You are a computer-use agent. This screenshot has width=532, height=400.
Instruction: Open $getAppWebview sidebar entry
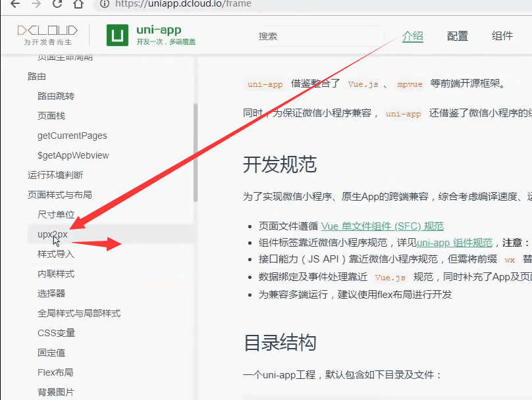pyautogui.click(x=73, y=155)
